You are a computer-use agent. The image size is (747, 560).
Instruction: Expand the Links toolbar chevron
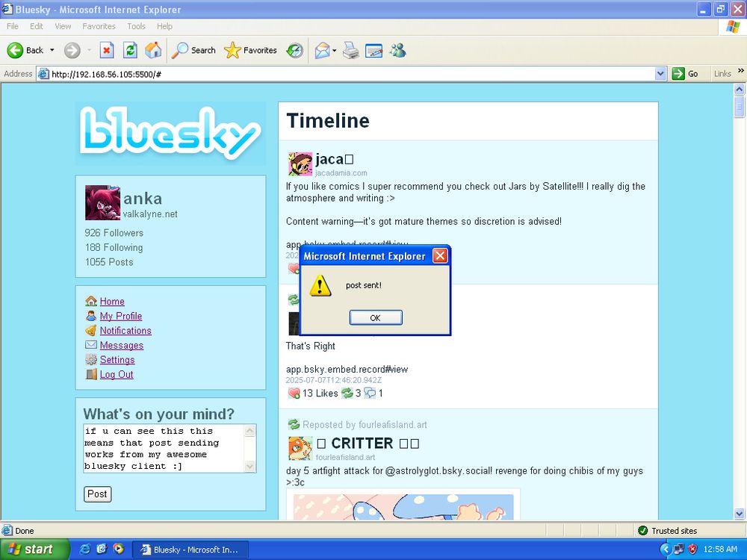coord(741,70)
